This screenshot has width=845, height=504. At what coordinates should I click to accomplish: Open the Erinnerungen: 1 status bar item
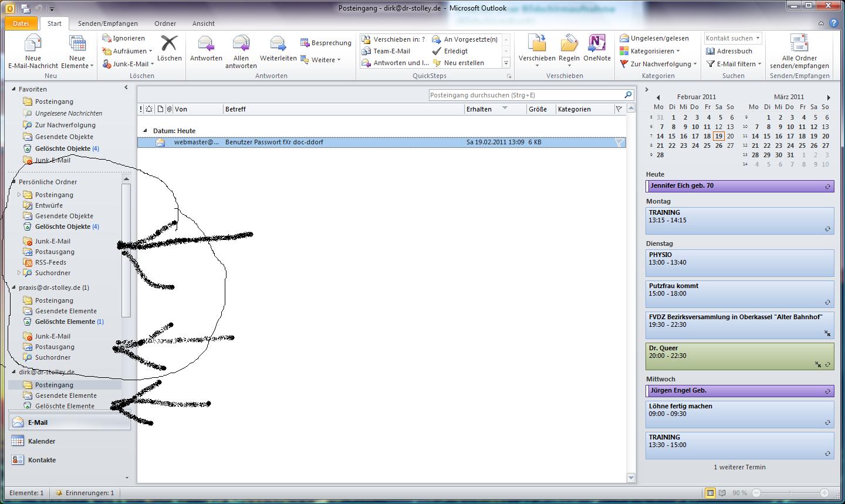[x=84, y=493]
